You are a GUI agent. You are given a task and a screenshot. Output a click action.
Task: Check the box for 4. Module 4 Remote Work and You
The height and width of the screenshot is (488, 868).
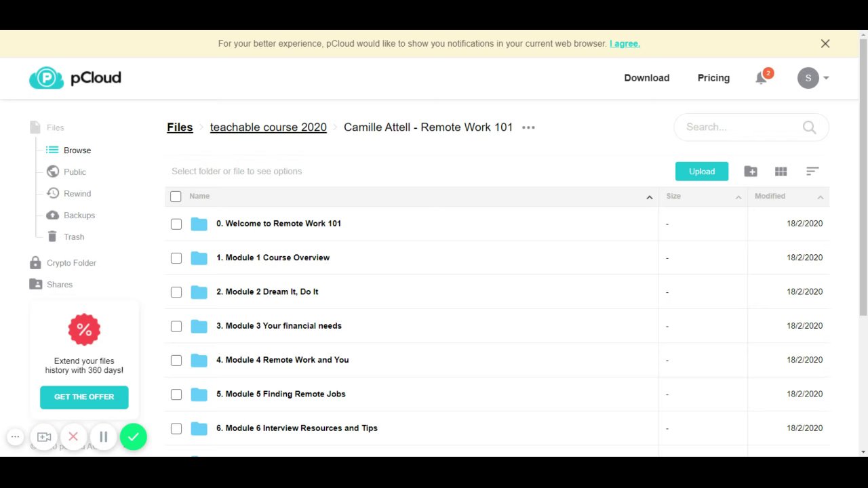tap(176, 361)
